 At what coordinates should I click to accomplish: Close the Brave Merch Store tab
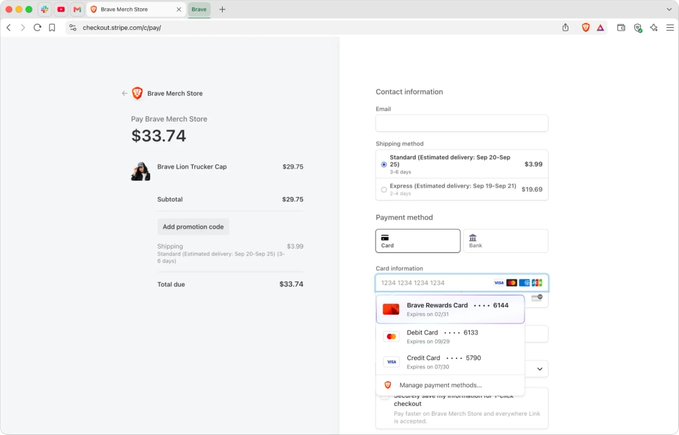pos(178,9)
